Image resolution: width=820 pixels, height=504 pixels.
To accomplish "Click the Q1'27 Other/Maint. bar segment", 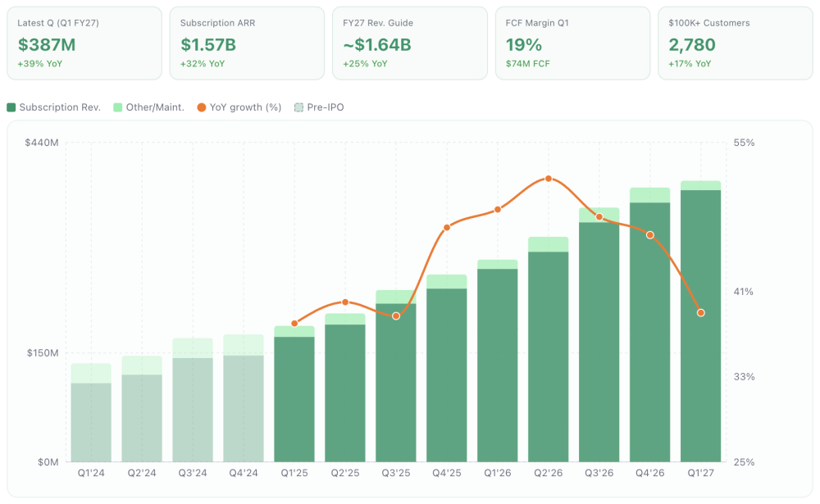I will 701,185.
